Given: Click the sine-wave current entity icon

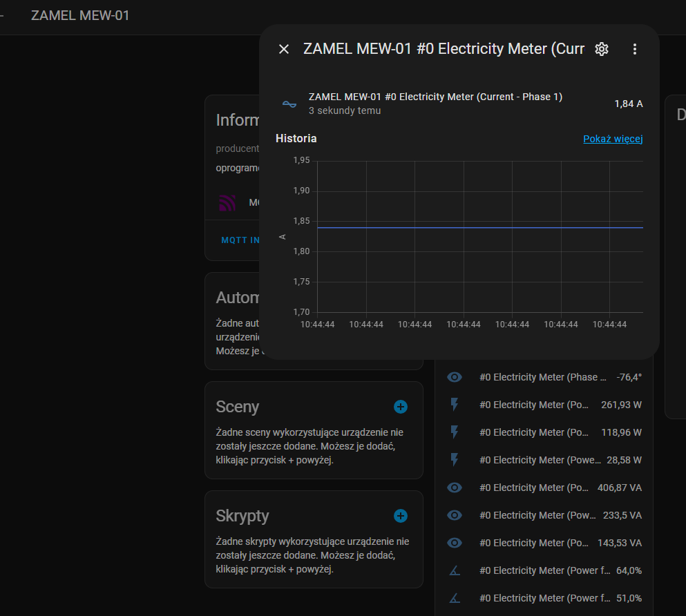Looking at the screenshot, I should (x=289, y=104).
